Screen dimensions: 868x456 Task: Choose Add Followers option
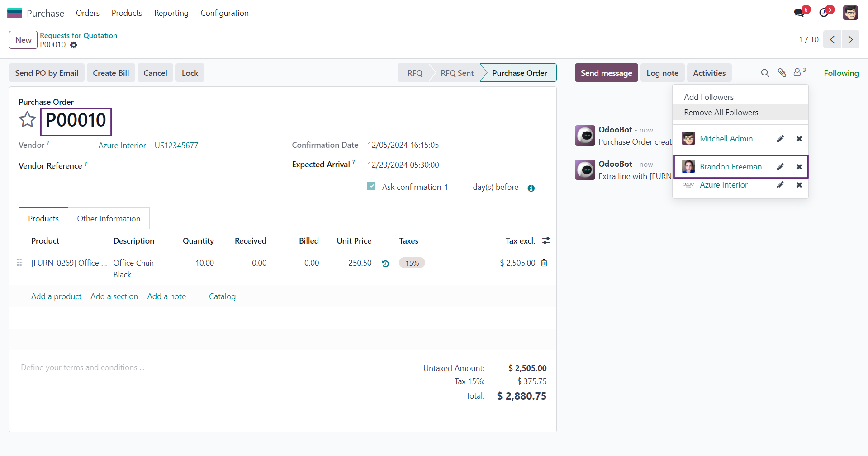coord(740,97)
